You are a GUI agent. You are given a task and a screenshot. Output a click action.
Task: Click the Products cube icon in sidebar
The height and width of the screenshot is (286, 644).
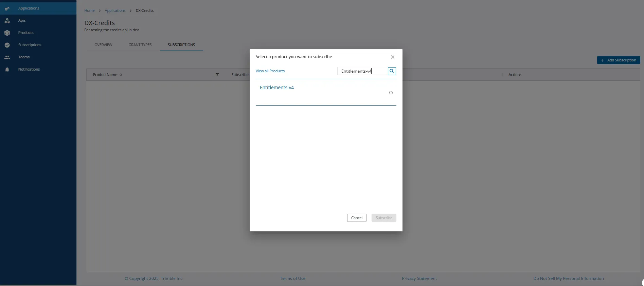pyautogui.click(x=7, y=33)
